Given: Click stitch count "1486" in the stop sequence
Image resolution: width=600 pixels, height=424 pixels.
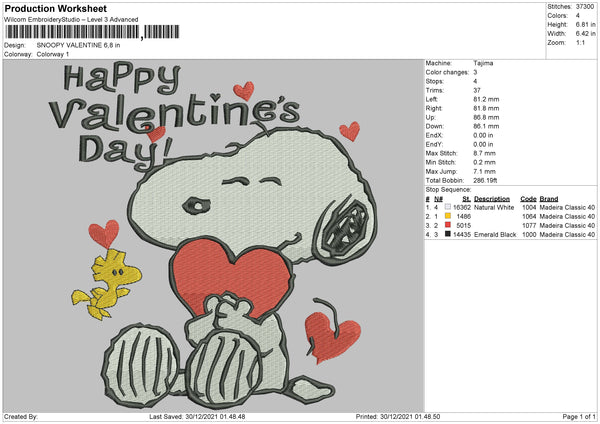Looking at the screenshot, I should click(x=464, y=217).
